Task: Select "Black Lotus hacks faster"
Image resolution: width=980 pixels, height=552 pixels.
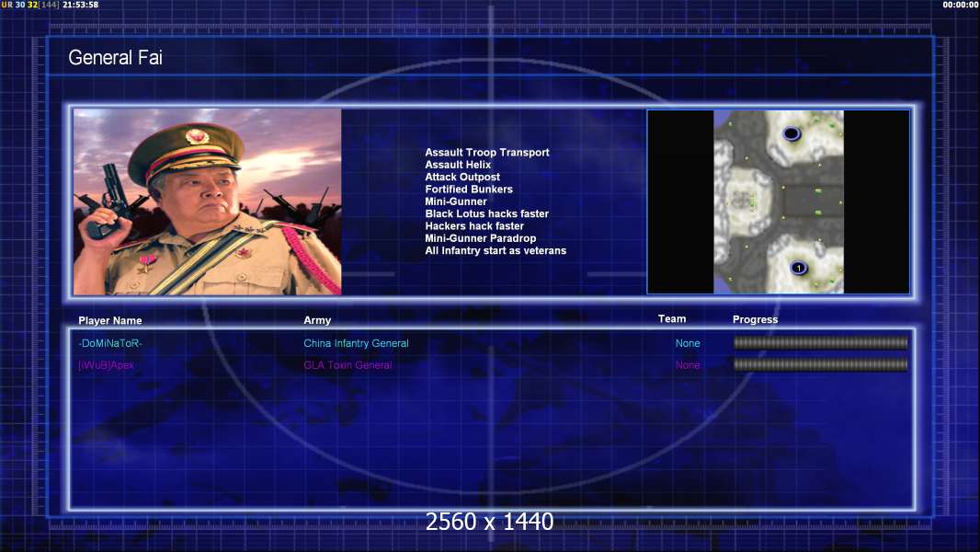Action: point(487,213)
